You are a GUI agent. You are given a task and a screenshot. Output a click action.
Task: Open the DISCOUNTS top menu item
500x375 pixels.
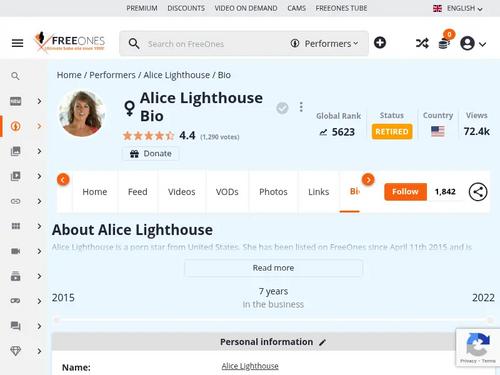[186, 8]
